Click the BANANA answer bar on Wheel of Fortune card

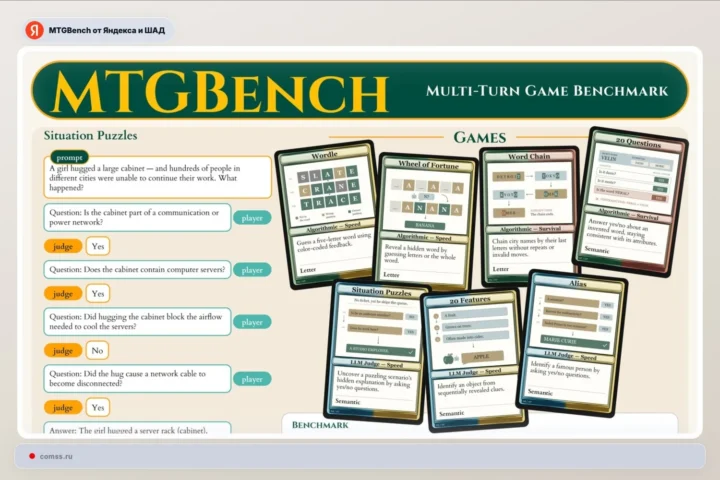(425, 226)
